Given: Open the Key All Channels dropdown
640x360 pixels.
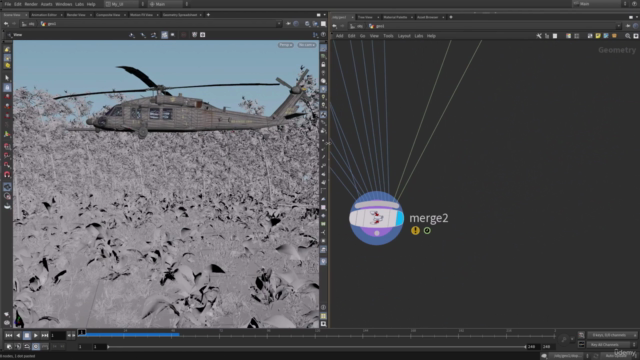Looking at the screenshot, I should (611, 344).
